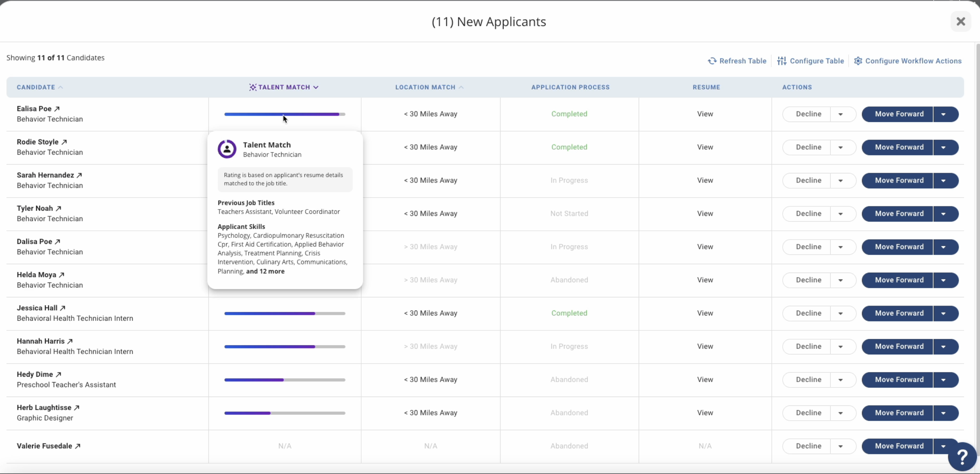View resume for Herb Laughtisse
The image size is (980, 474).
tap(705, 413)
